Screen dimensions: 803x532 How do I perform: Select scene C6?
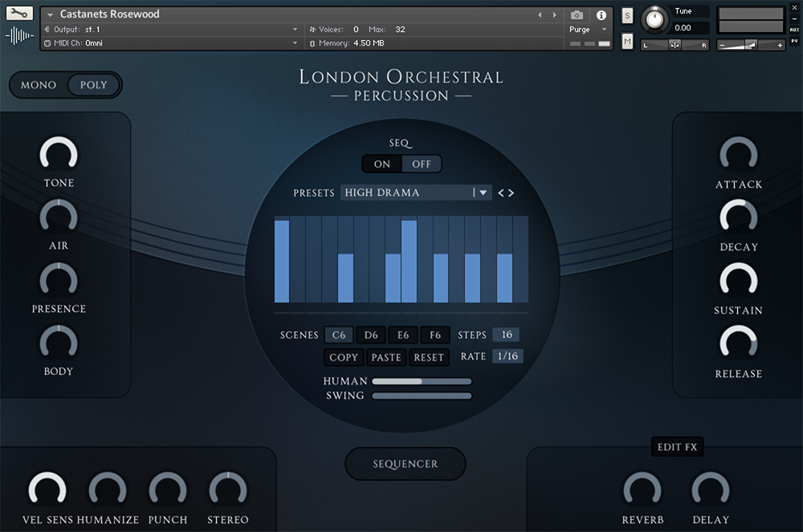(339, 335)
